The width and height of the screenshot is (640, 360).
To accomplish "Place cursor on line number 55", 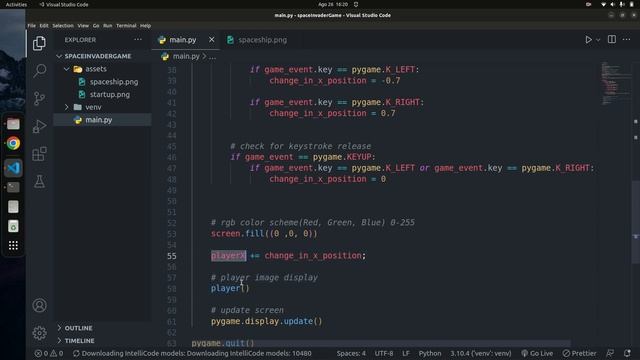I will click(171, 256).
